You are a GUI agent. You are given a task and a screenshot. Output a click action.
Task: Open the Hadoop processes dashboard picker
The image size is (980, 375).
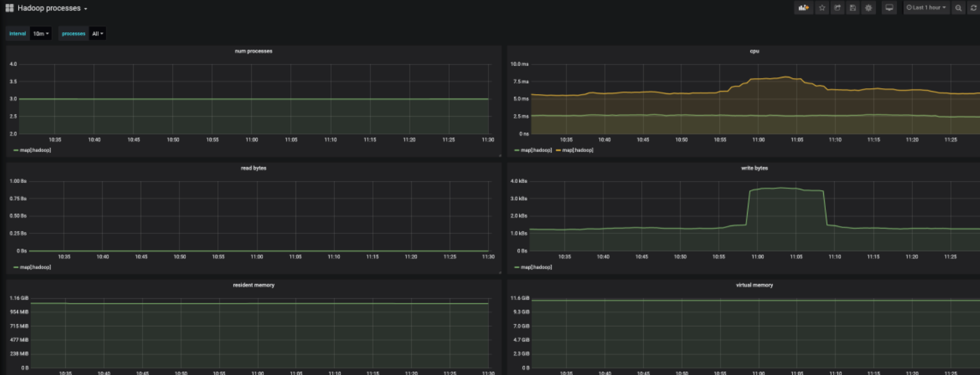pos(52,8)
